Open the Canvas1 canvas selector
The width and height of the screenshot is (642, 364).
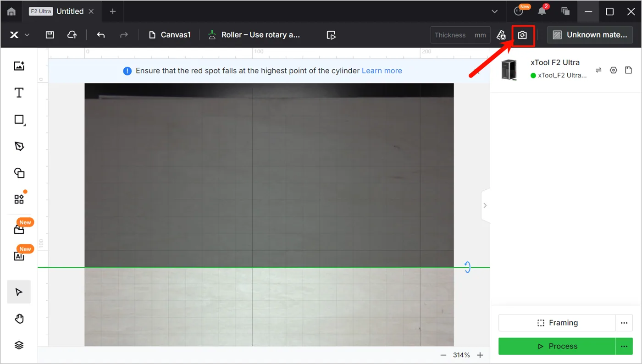click(x=170, y=35)
